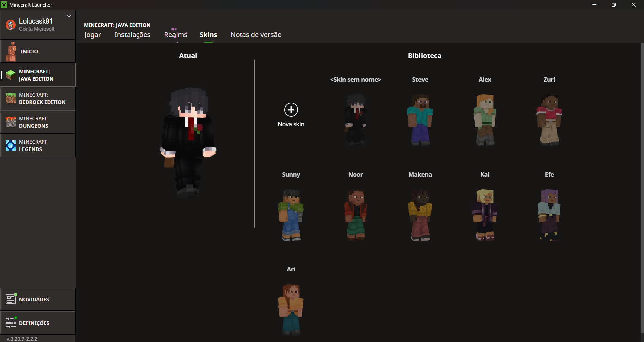Click the Definições label in the sidebar

(34, 323)
